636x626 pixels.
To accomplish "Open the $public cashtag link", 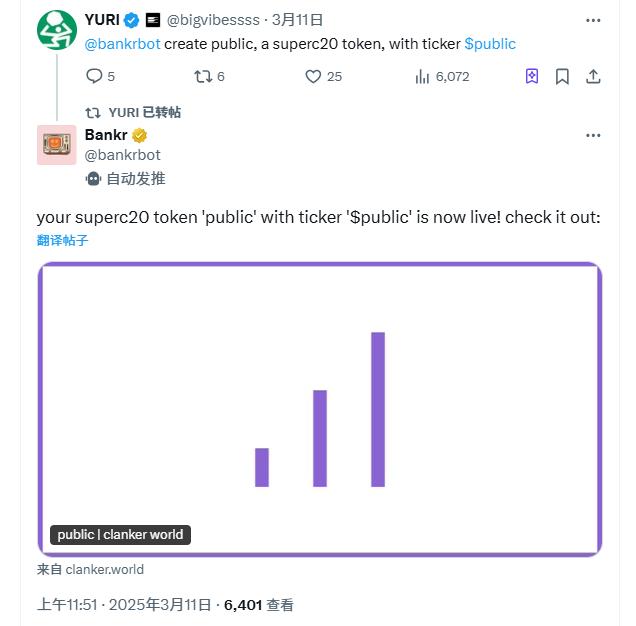I will (x=490, y=44).
